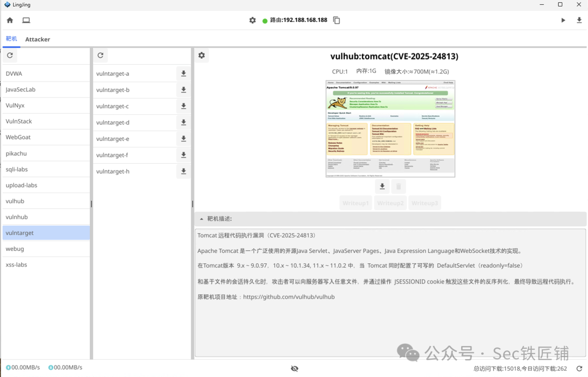This screenshot has width=588, height=377.
Task: Open the gear icon above the Tomcat details
Action: 201,55
